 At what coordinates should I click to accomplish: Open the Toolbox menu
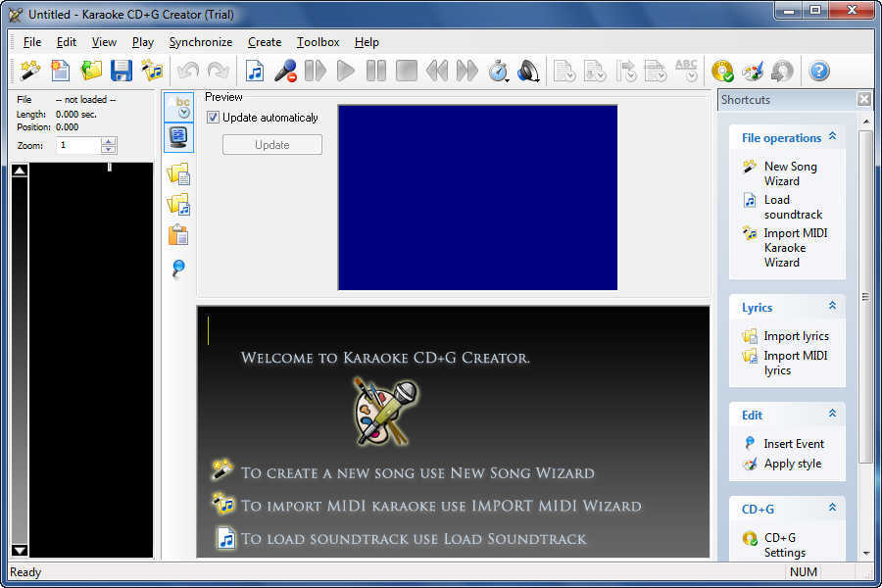[x=318, y=42]
